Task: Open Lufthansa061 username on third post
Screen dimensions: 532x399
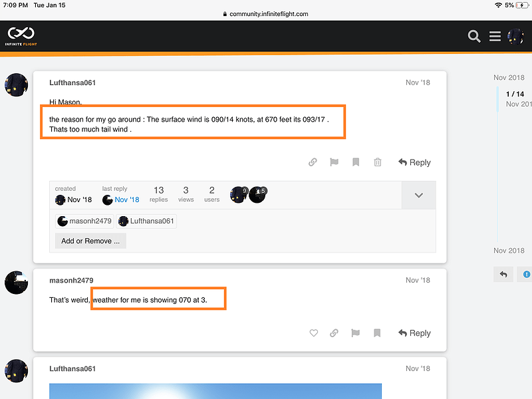Action: [x=72, y=369]
